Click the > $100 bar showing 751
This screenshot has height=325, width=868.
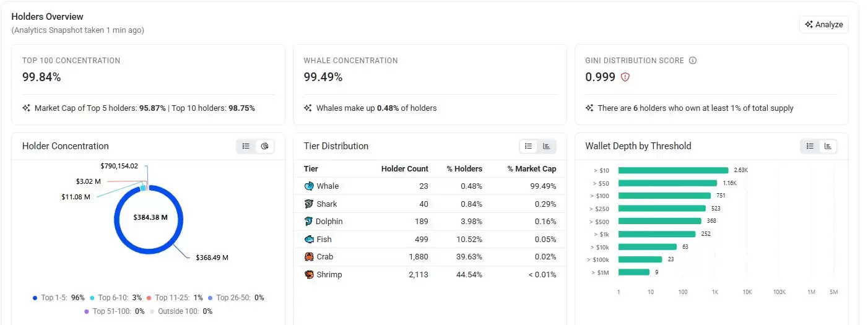click(x=664, y=196)
